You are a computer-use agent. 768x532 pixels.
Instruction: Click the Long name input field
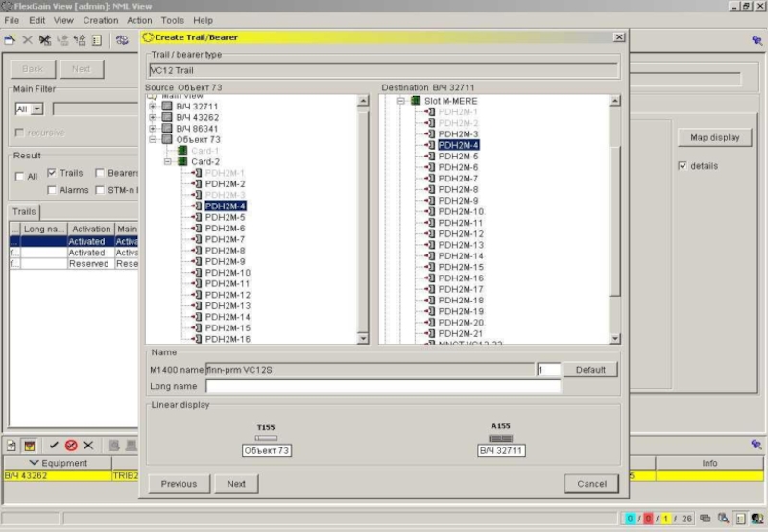pos(382,386)
